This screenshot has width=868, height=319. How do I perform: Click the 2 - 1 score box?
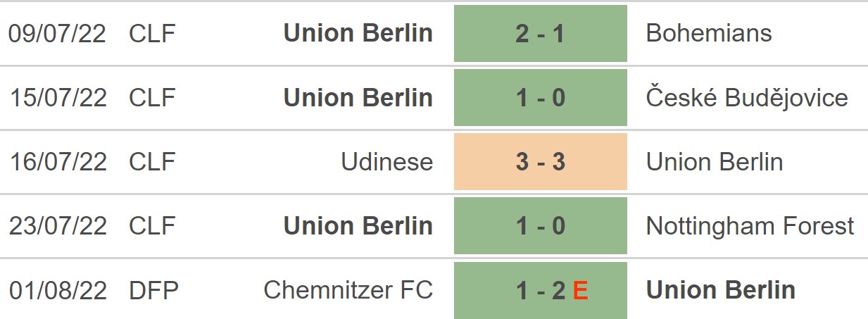540,34
